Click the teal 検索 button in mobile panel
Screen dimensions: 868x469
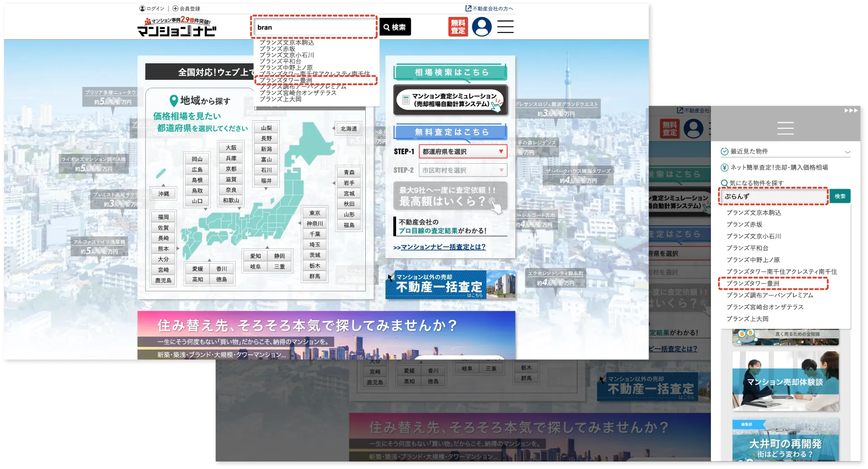840,196
